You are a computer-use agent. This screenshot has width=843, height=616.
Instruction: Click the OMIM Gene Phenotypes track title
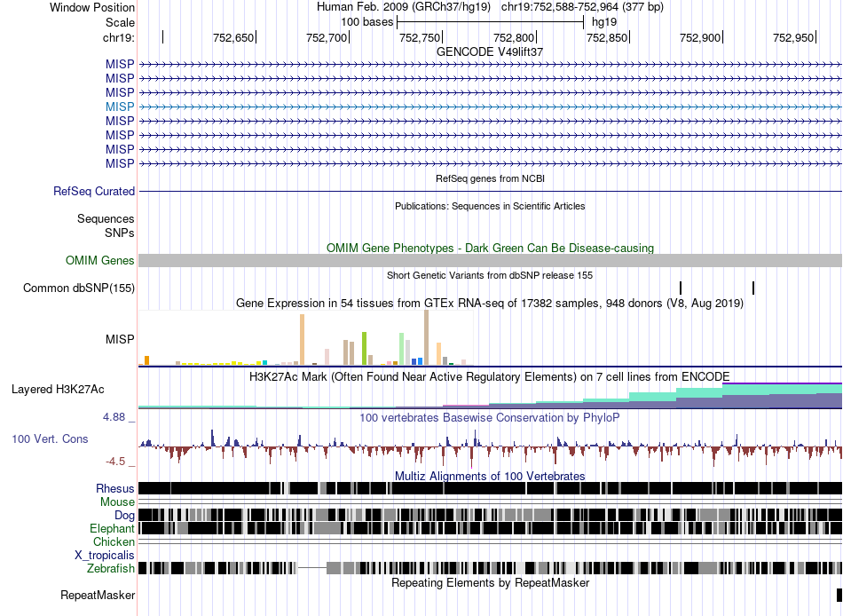[490, 248]
